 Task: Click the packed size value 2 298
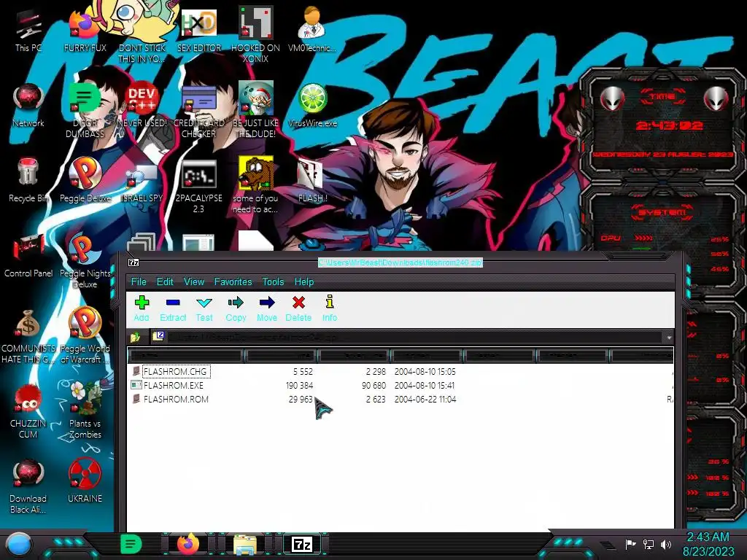376,371
